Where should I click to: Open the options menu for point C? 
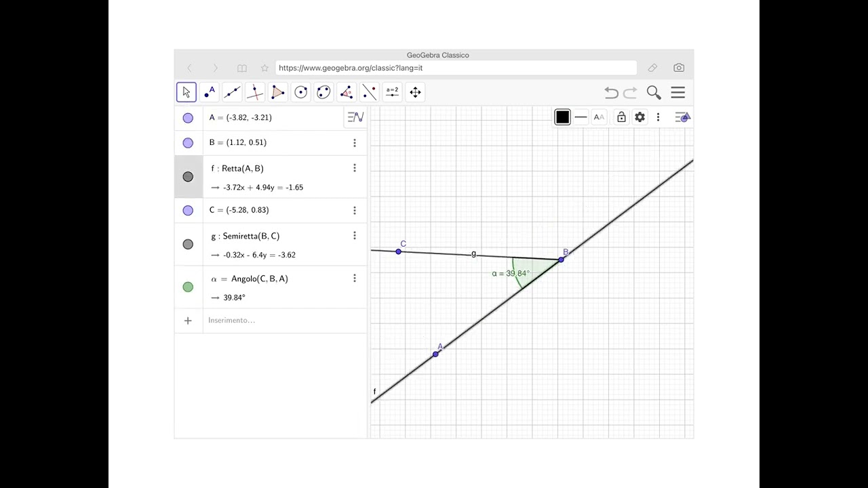click(354, 210)
